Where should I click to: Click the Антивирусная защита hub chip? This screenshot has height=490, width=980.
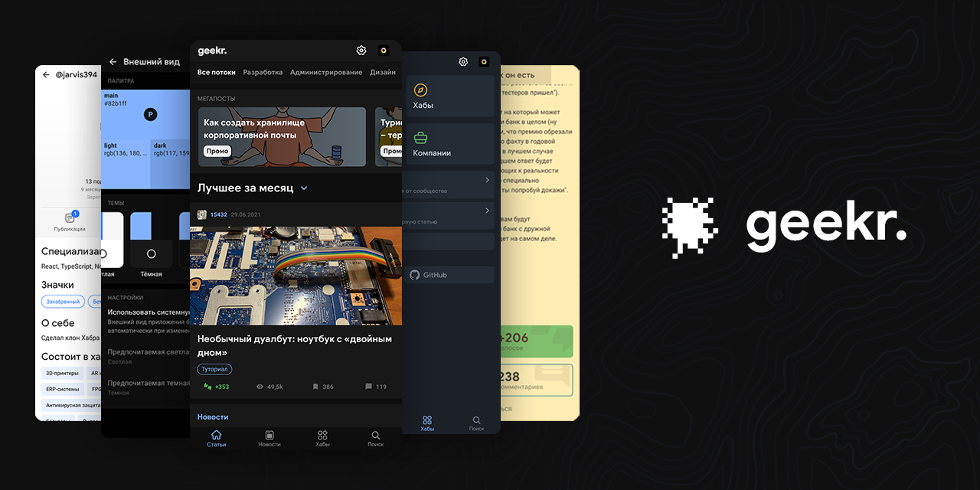(x=70, y=405)
